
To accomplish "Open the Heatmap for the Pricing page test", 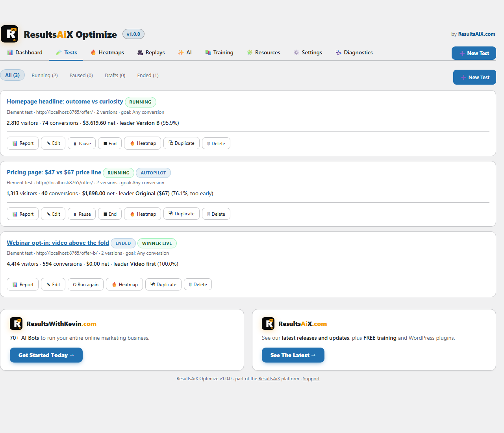I will (143, 214).
